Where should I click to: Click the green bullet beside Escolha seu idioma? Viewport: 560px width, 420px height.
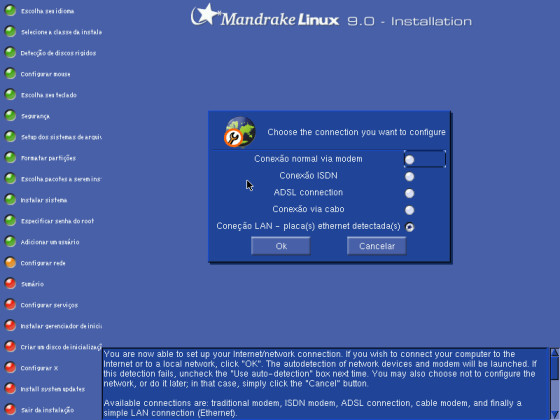click(x=10, y=11)
